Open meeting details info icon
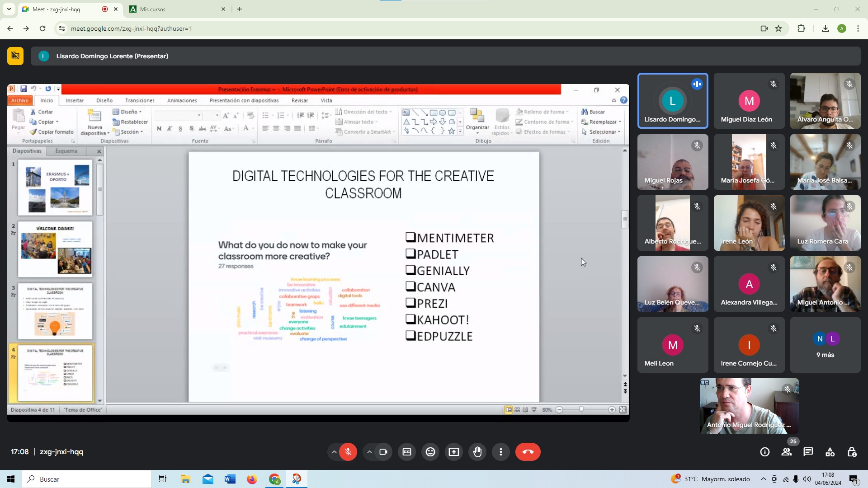This screenshot has height=488, width=868. click(x=765, y=452)
